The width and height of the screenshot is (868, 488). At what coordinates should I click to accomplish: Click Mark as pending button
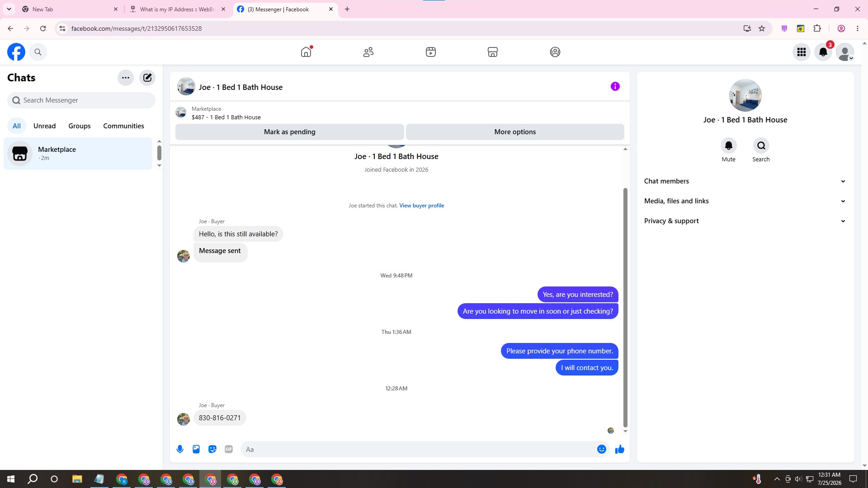(290, 132)
